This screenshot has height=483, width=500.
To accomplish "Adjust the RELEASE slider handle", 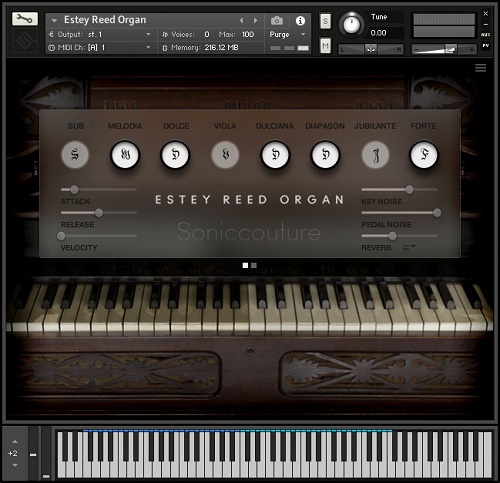I will [x=99, y=213].
